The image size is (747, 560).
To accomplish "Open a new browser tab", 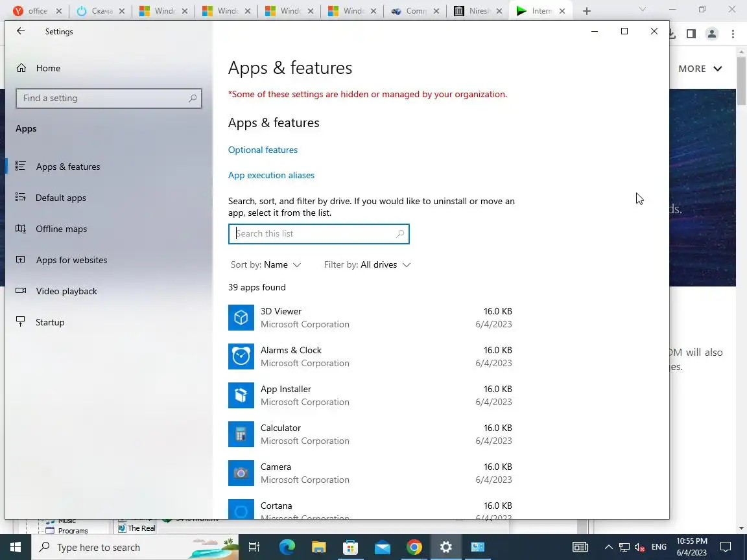I will (587, 11).
